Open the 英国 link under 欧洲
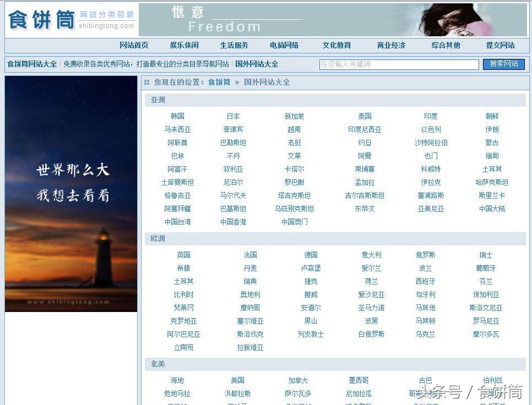The height and width of the screenshot is (405, 532). click(x=183, y=255)
